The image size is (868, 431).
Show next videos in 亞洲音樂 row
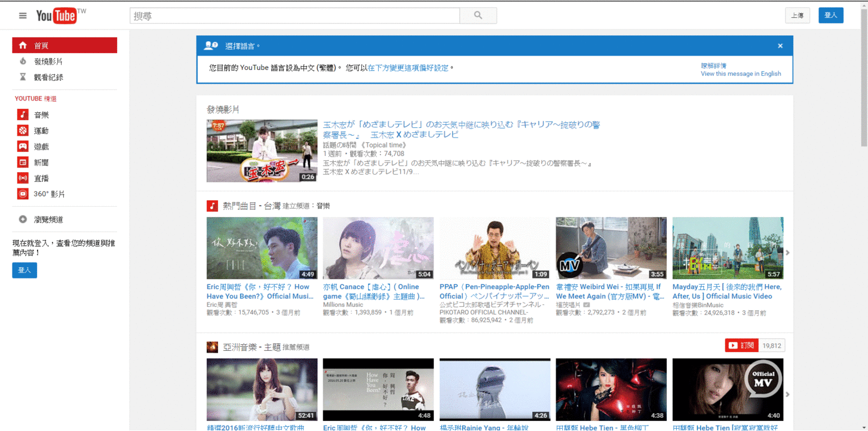[787, 395]
